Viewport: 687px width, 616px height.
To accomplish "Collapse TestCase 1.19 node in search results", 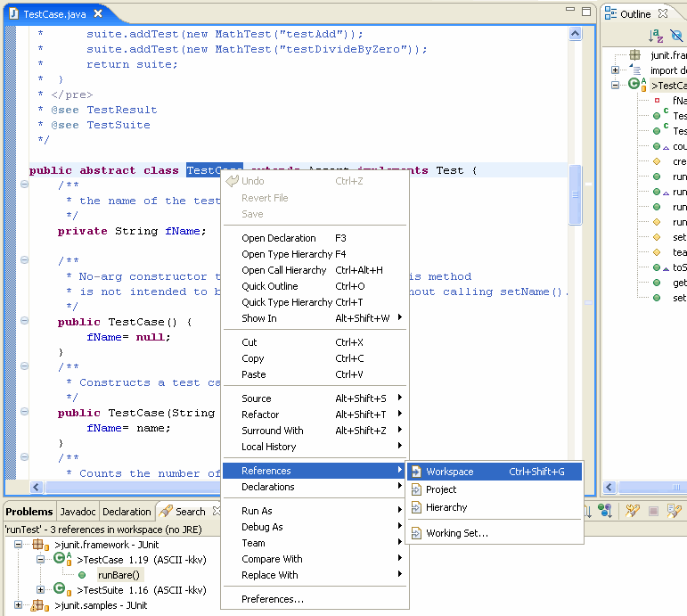I will (x=40, y=560).
